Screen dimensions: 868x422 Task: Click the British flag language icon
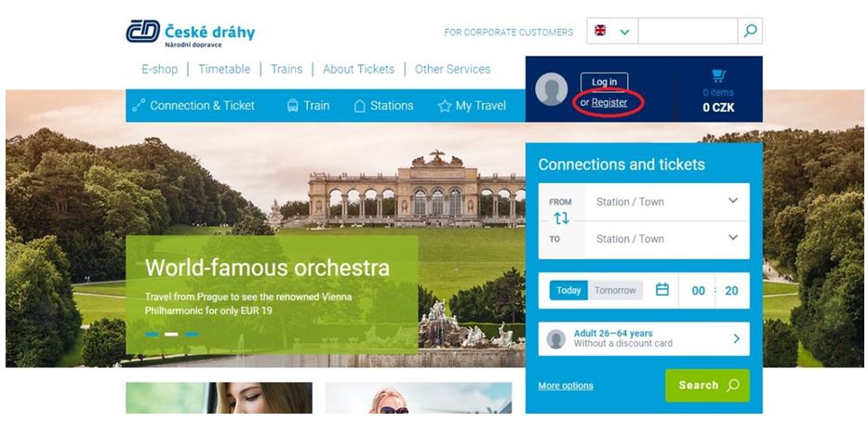[x=600, y=31]
